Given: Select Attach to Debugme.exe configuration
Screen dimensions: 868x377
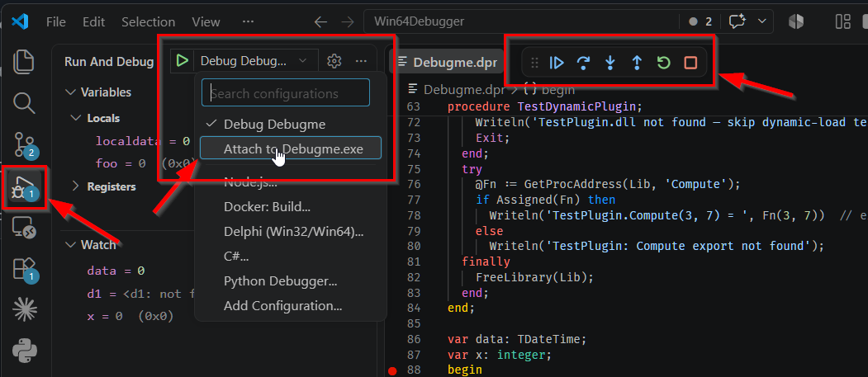Looking at the screenshot, I should point(290,149).
